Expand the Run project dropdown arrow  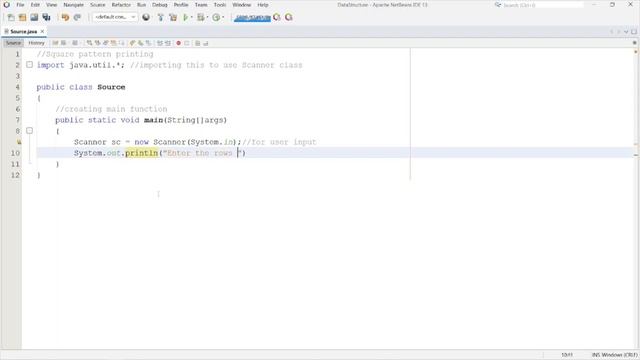pos(191,17)
